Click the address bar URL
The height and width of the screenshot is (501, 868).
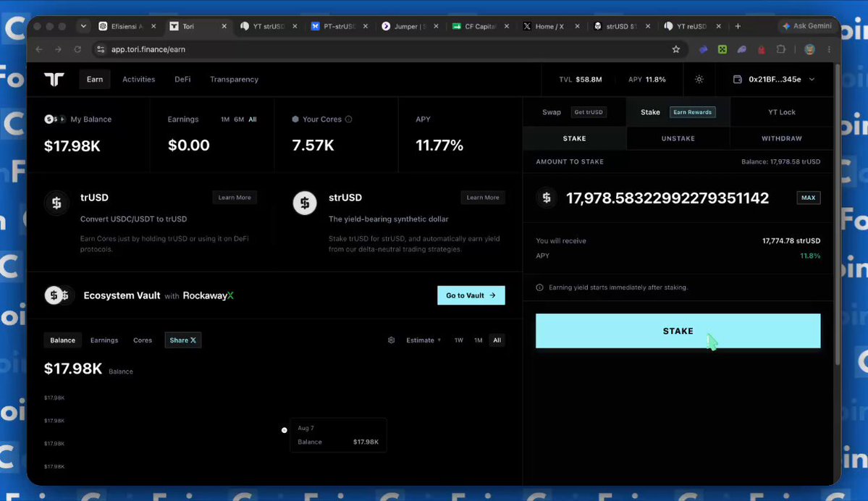click(x=148, y=49)
